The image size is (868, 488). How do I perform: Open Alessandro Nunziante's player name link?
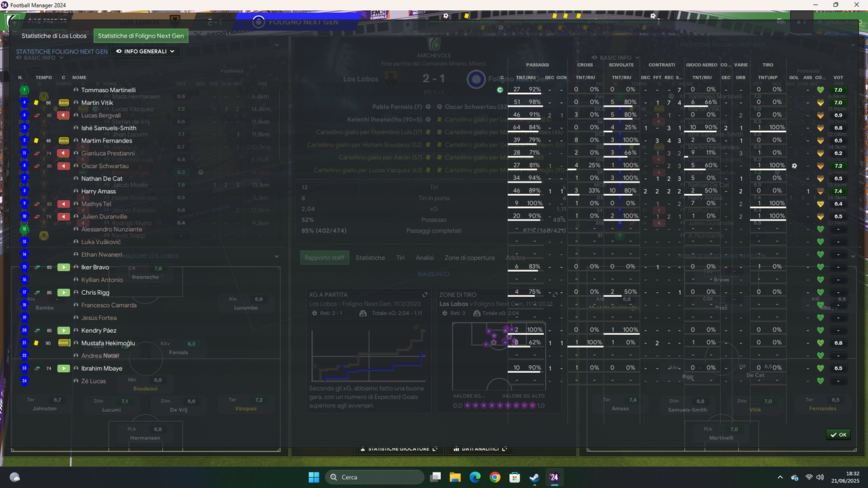pos(112,230)
